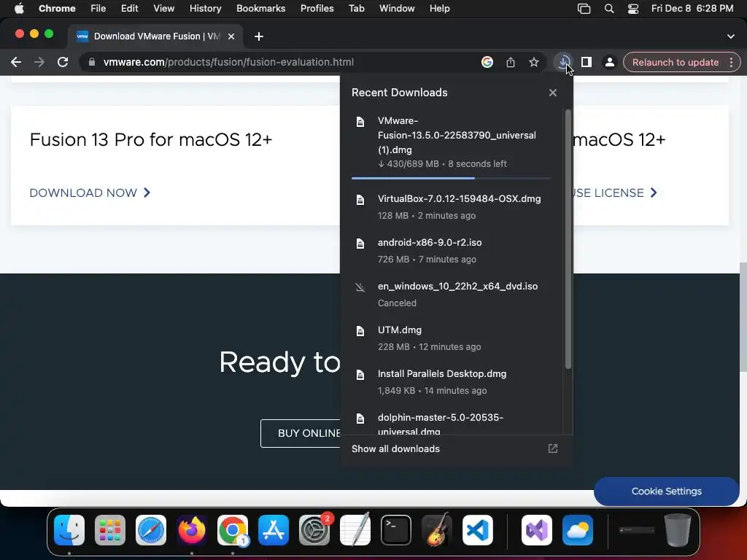Open Terminal from the Dock

click(396, 530)
